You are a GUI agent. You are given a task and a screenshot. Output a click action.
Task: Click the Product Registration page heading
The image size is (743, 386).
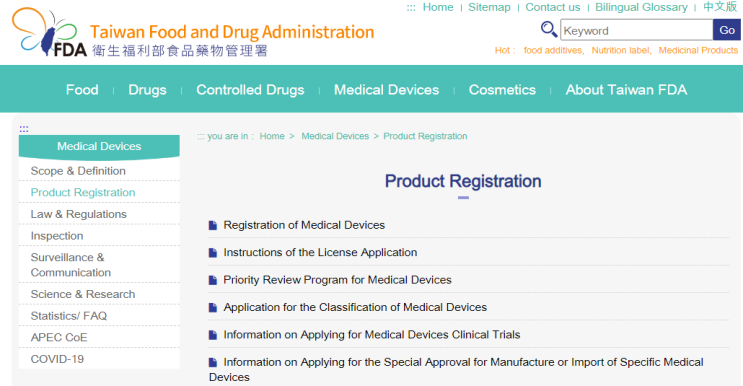click(x=463, y=181)
